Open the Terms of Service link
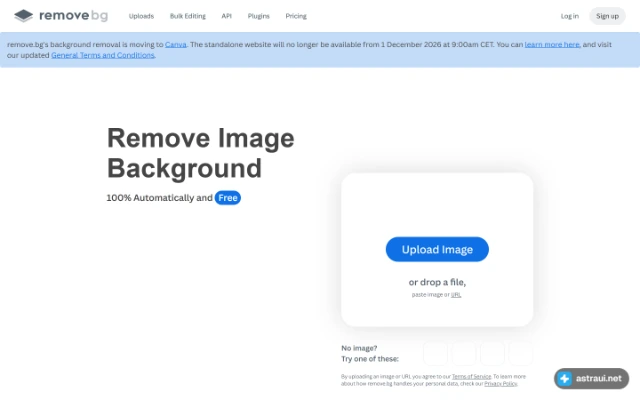The image size is (640, 400). tap(471, 376)
